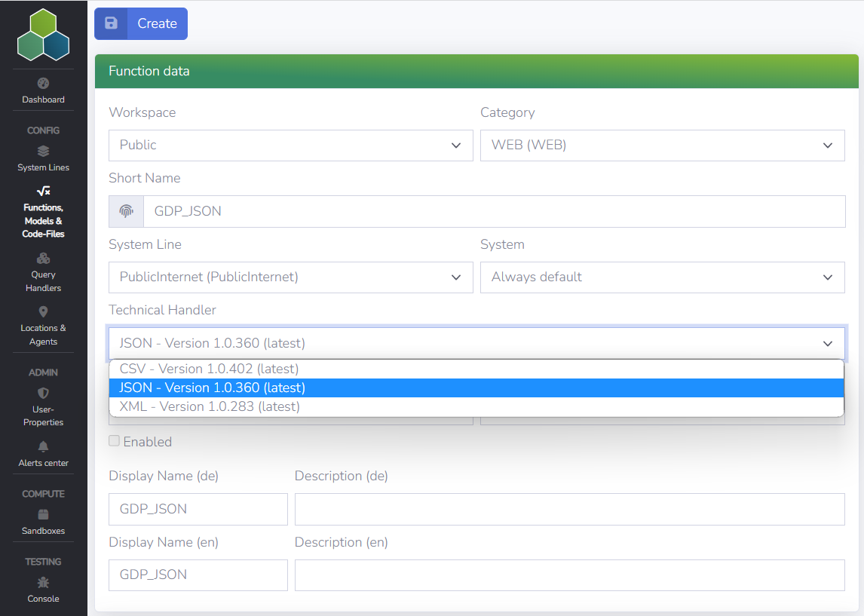Open the System Line dropdown
The height and width of the screenshot is (616, 864).
(290, 277)
